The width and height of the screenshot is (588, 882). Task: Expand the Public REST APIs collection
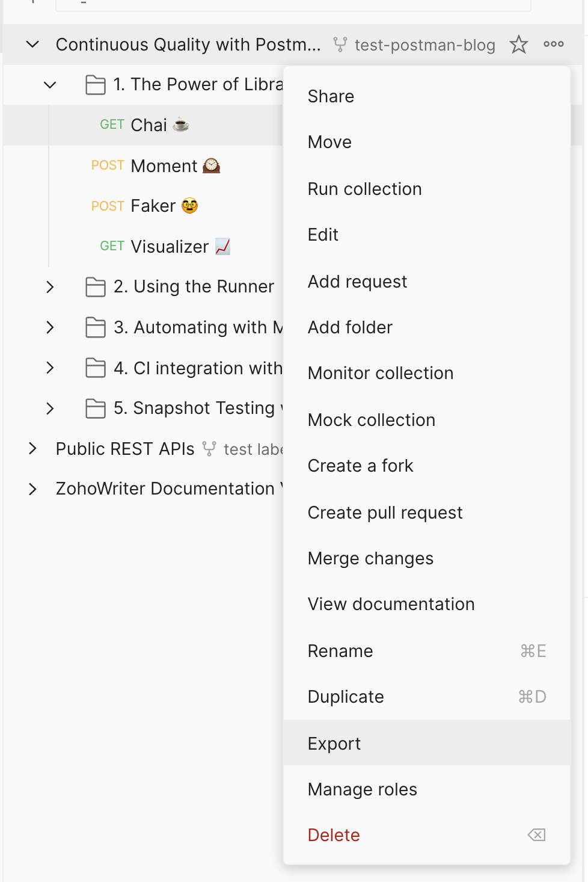click(33, 449)
